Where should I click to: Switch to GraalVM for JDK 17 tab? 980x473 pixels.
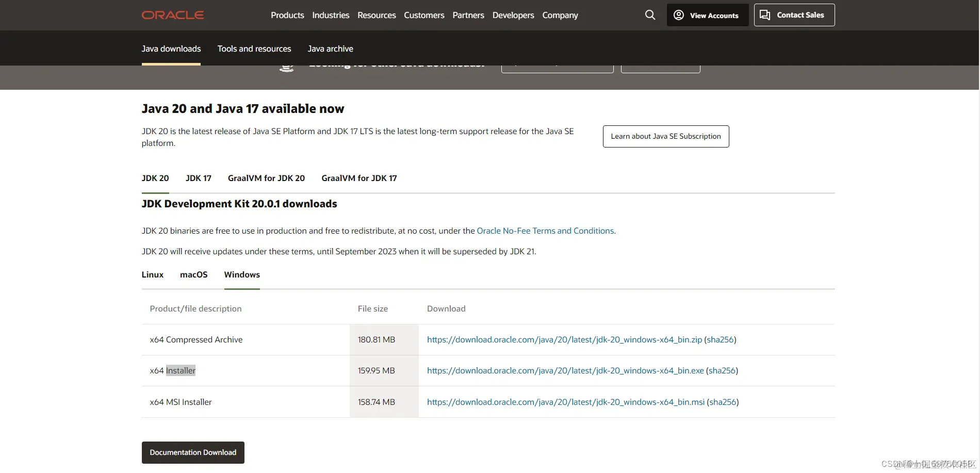pyautogui.click(x=359, y=178)
